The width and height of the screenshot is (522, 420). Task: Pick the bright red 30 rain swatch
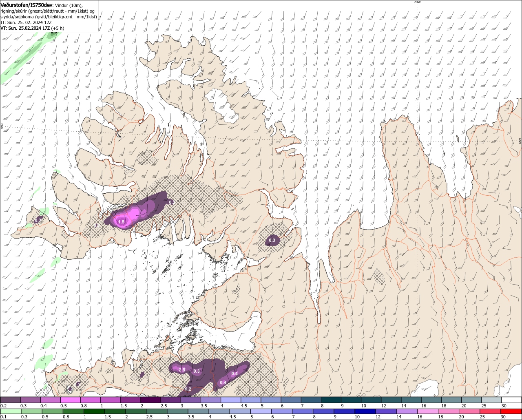point(512,411)
